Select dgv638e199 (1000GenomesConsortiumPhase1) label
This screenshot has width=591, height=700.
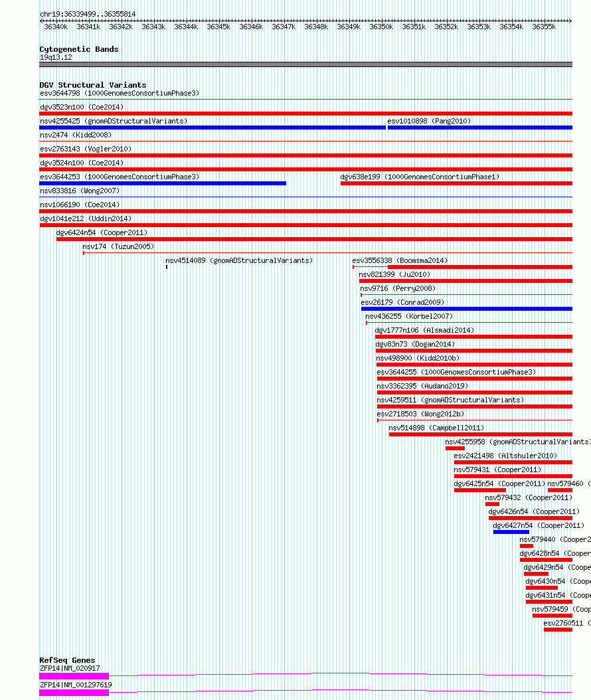click(x=420, y=177)
